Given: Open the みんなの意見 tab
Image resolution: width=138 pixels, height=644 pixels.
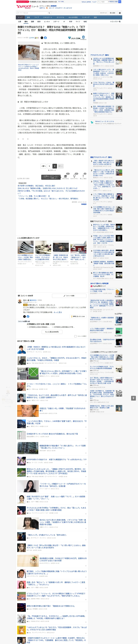Looking at the screenshot, I should 73,17.
